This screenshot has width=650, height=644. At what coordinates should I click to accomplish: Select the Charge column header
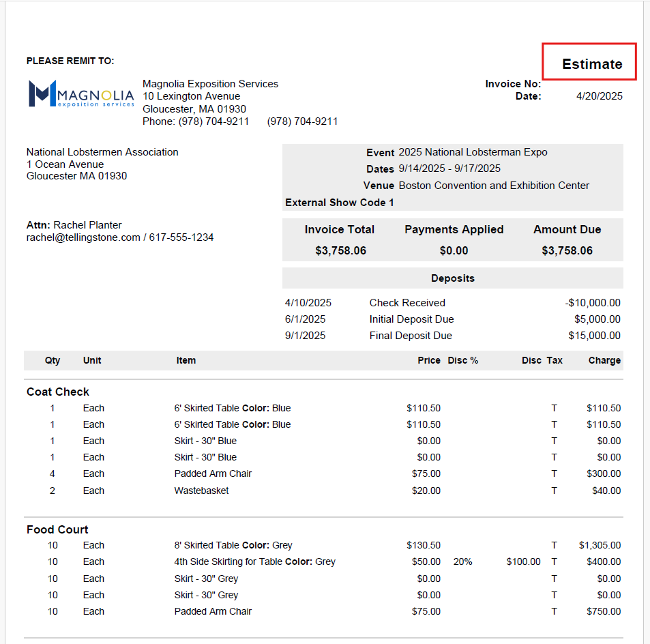click(605, 360)
